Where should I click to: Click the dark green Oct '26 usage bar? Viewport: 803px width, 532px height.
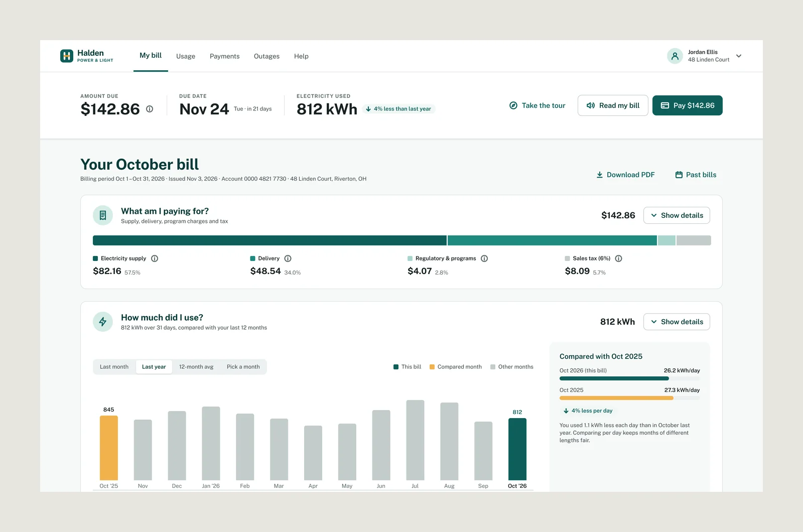tap(517, 449)
